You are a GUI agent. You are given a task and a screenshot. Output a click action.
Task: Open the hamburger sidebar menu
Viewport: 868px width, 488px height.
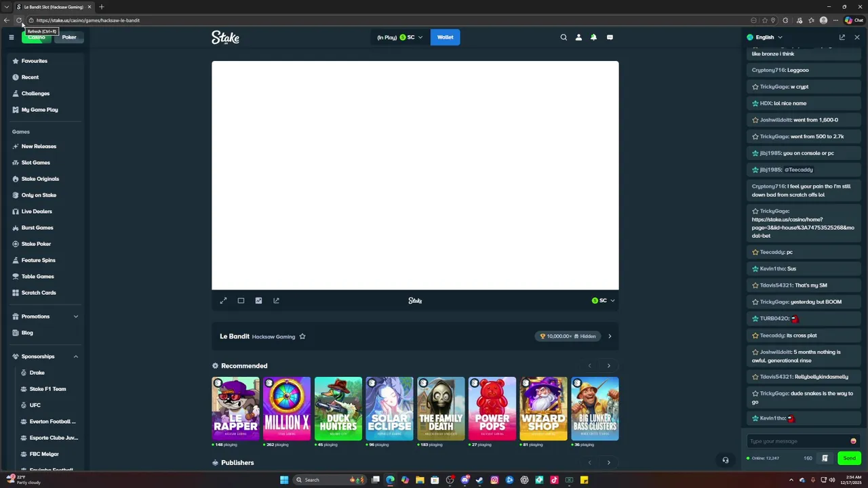coord(11,37)
